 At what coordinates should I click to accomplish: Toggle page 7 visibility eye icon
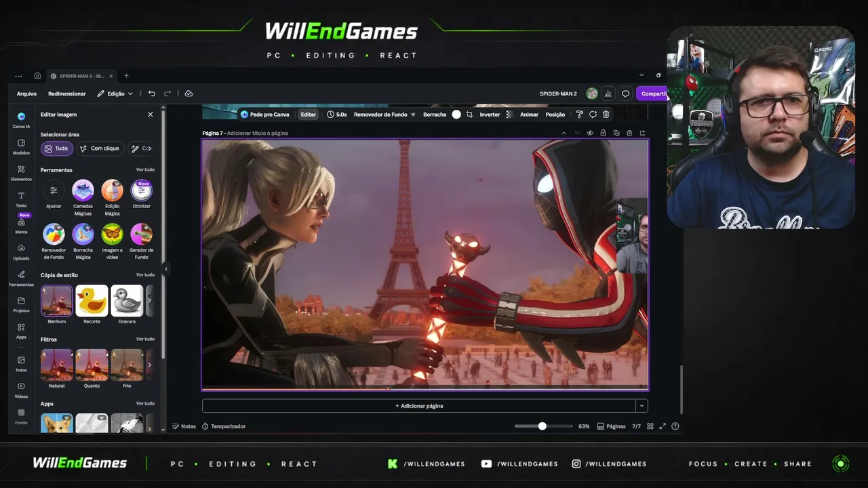pyautogui.click(x=590, y=133)
